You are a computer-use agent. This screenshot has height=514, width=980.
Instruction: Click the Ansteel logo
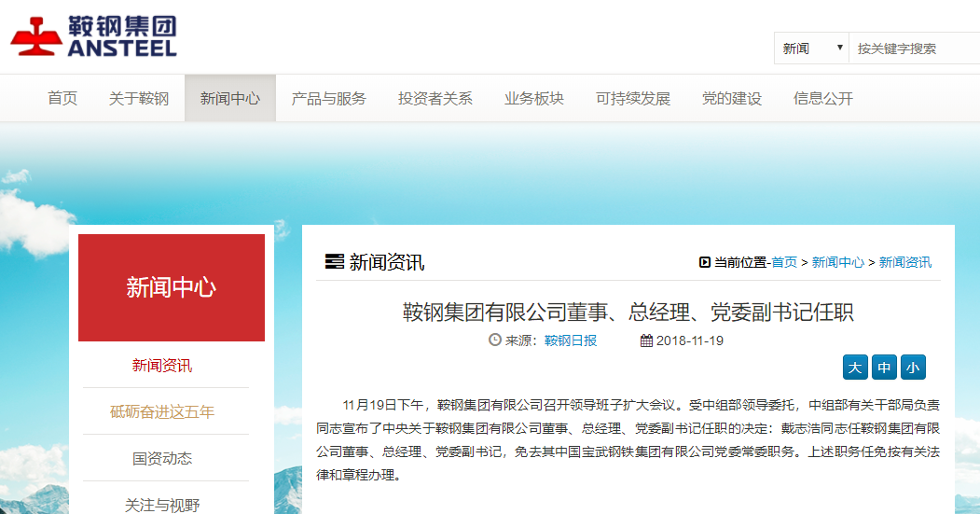93,37
